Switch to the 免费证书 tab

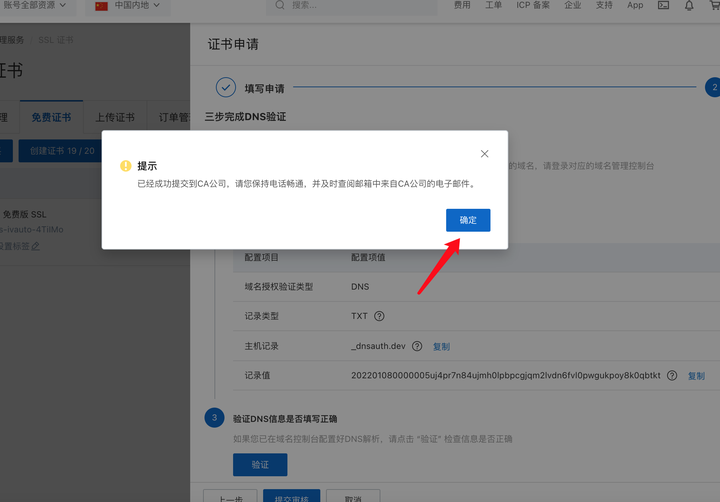[51, 117]
